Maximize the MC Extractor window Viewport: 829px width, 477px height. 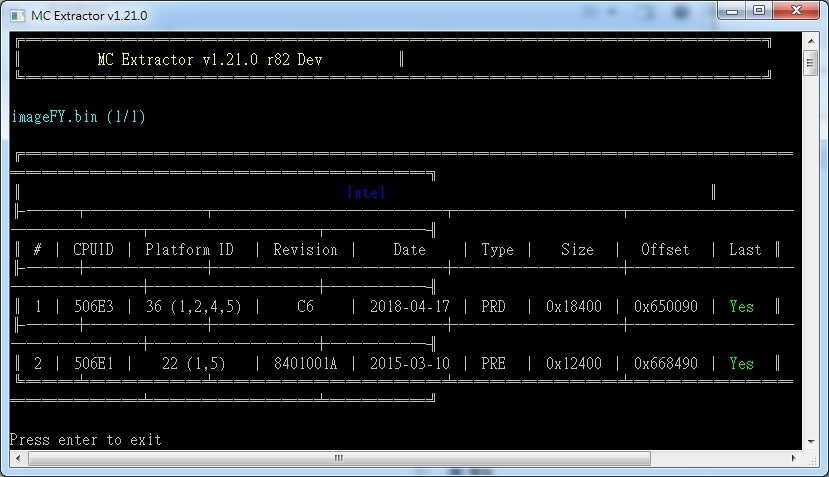click(x=759, y=11)
